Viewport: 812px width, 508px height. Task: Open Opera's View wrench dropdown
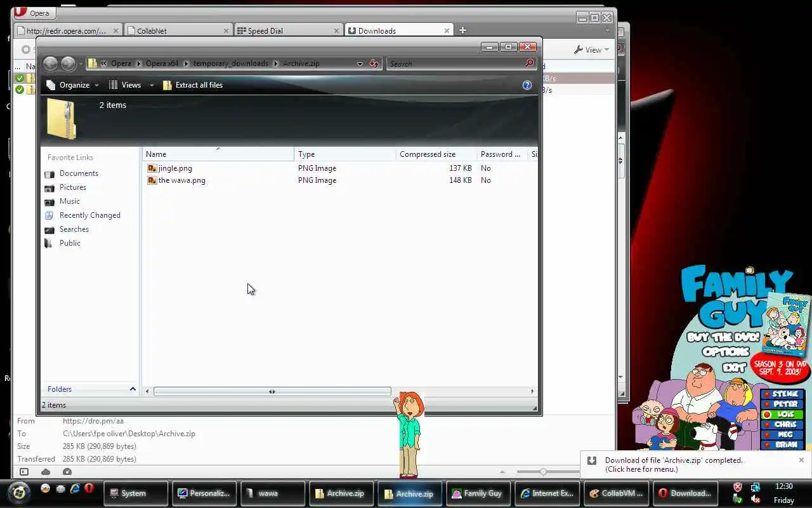coord(591,50)
